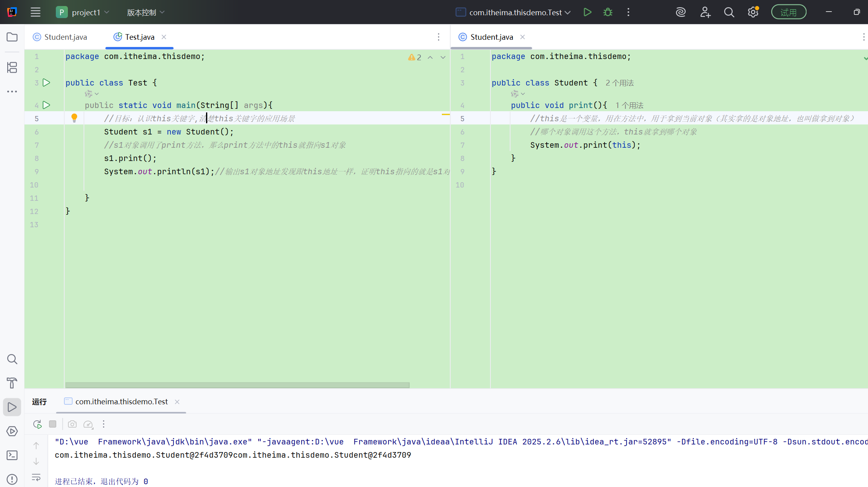Click the yellow lightbulb quick-fix icon

[x=74, y=118]
